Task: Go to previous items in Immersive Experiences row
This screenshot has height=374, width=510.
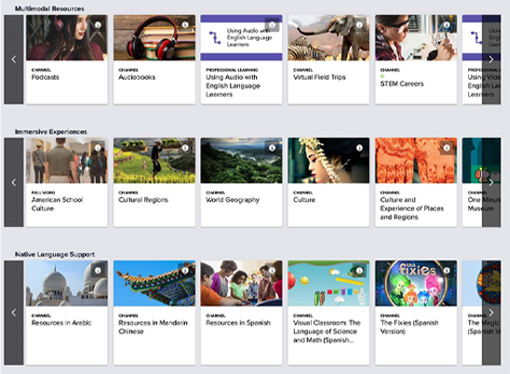Action: 14,182
